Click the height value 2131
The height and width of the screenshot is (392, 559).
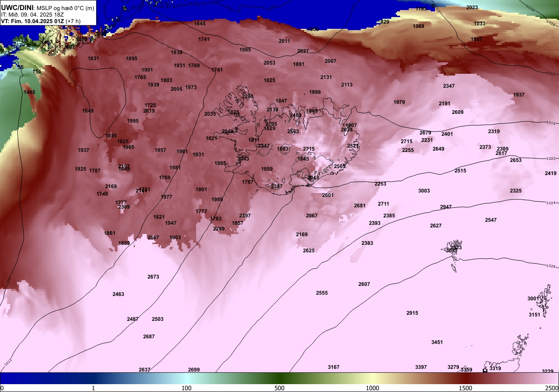(x=326, y=77)
